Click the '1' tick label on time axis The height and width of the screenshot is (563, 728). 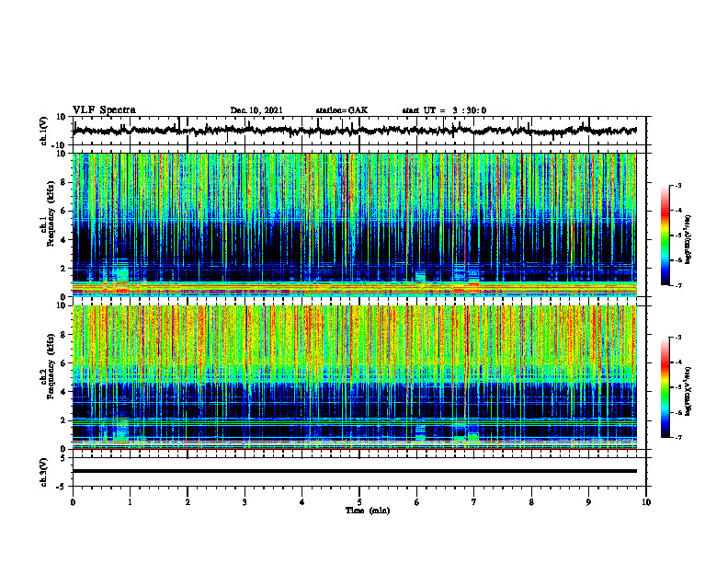[x=130, y=502]
